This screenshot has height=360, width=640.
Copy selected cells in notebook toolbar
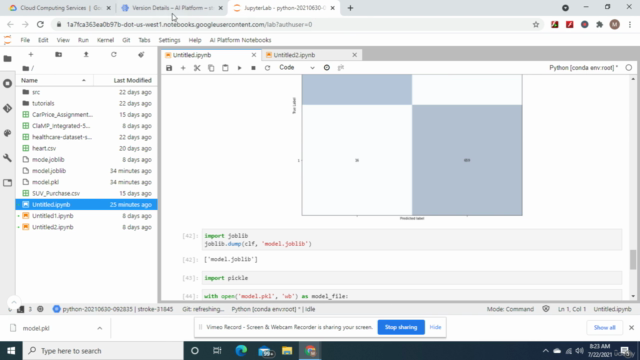(x=211, y=68)
